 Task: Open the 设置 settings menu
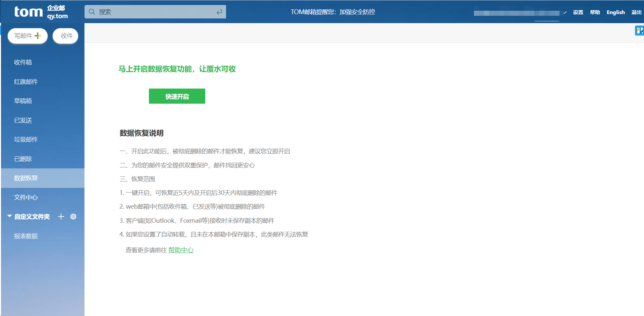[578, 12]
